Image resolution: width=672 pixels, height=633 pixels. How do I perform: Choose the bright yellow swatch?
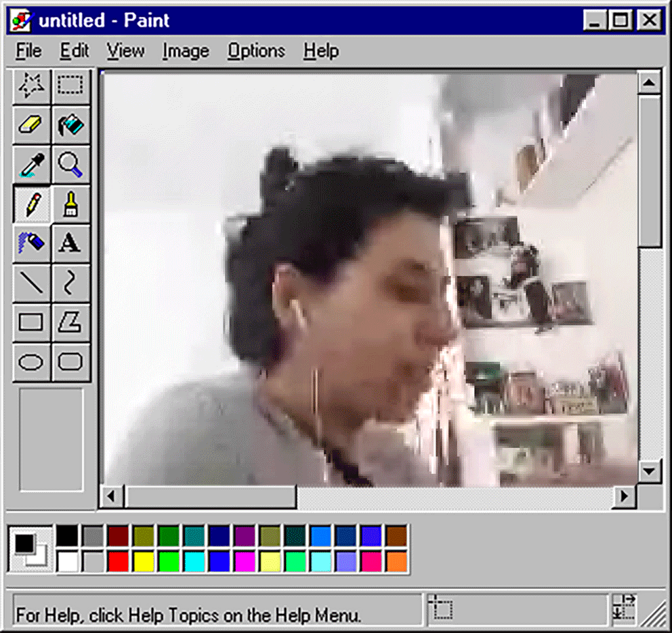[144, 561]
